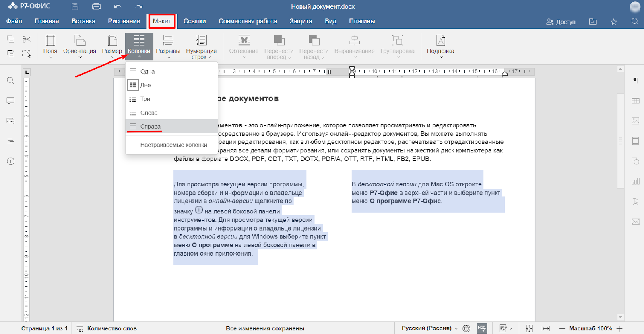Click the Select all icon
This screenshot has width=644, height=334.
[27, 54]
